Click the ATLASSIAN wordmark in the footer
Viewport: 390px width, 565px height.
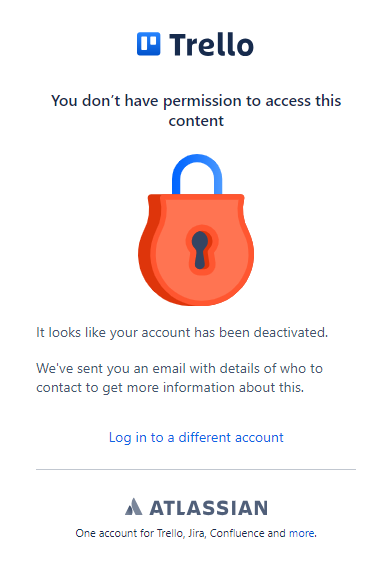(209, 508)
